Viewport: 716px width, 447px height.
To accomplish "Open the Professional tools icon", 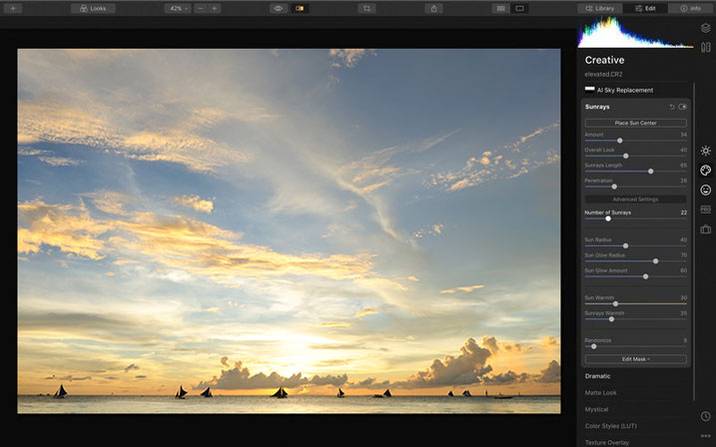I will click(x=705, y=209).
